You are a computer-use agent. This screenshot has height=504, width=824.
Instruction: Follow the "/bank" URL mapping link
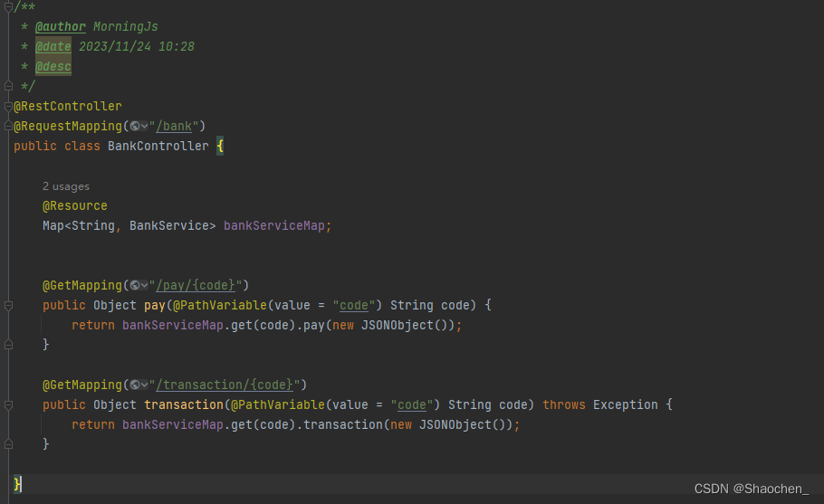coord(174,126)
